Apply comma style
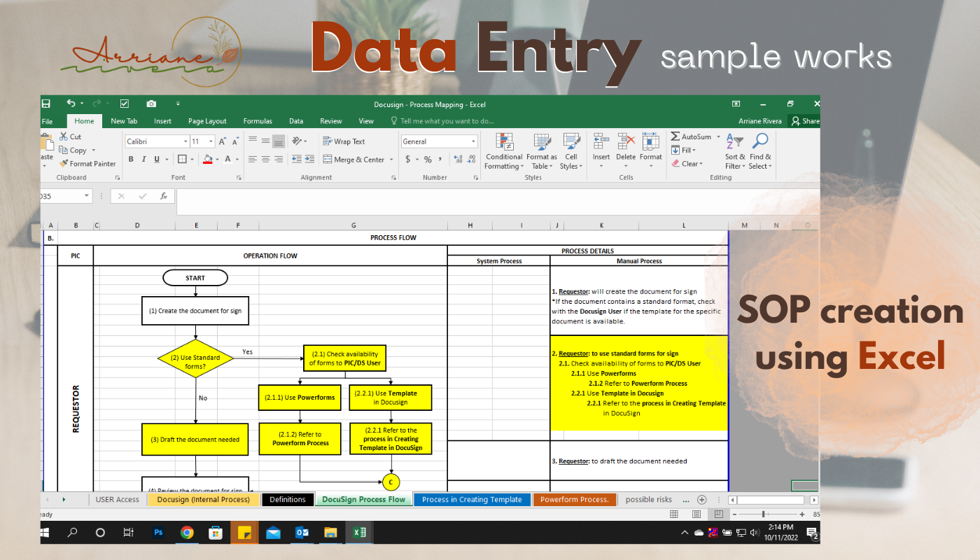Image resolution: width=980 pixels, height=560 pixels. (x=441, y=160)
